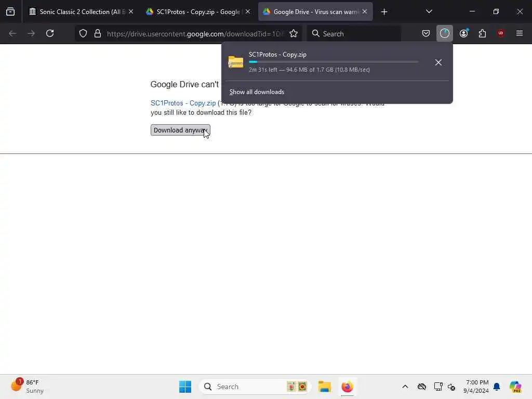Open notifications bell icon
Viewport: 532px width, 399px height.
(497, 387)
